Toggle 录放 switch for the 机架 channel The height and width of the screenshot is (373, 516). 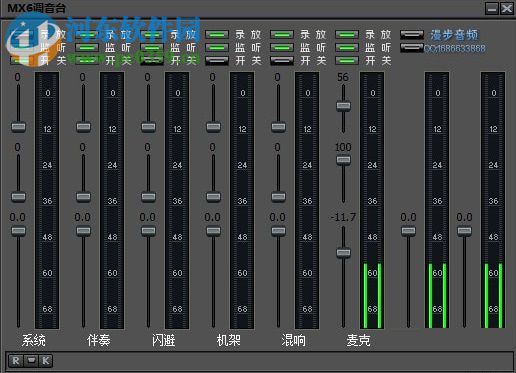[217, 35]
